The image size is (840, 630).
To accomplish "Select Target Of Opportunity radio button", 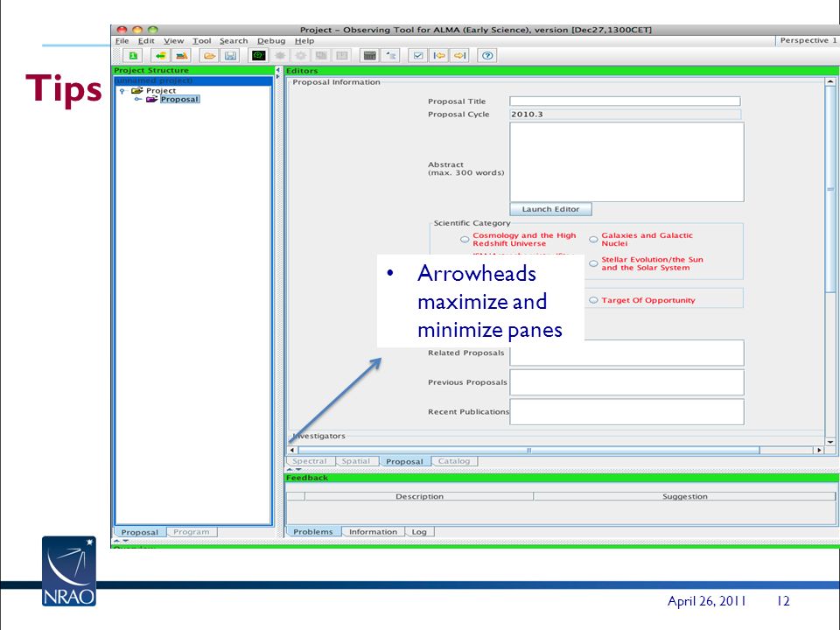I will pyautogui.click(x=593, y=300).
